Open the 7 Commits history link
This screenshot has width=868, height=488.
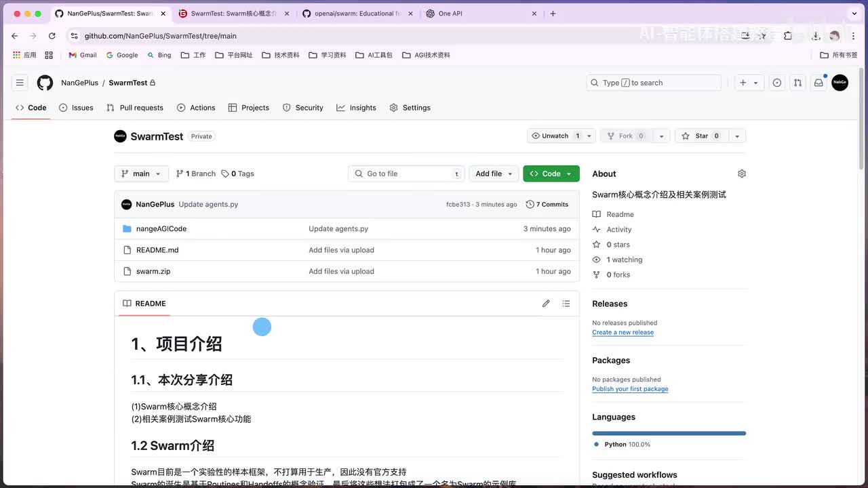click(547, 205)
